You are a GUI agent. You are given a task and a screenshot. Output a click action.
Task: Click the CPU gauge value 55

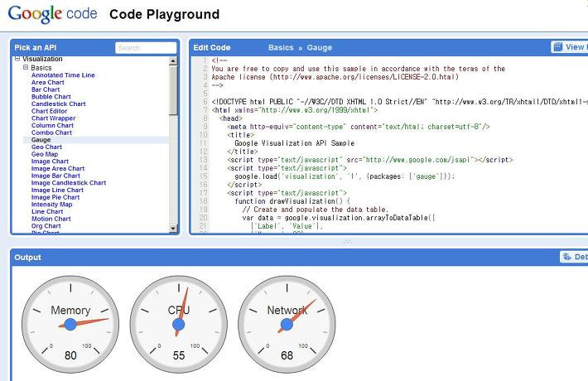[179, 355]
